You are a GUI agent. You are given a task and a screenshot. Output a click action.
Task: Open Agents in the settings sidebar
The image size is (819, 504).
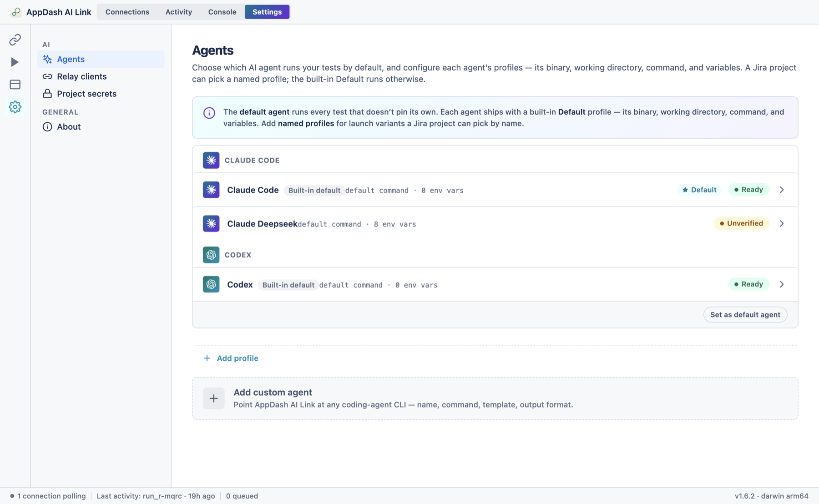click(x=101, y=59)
